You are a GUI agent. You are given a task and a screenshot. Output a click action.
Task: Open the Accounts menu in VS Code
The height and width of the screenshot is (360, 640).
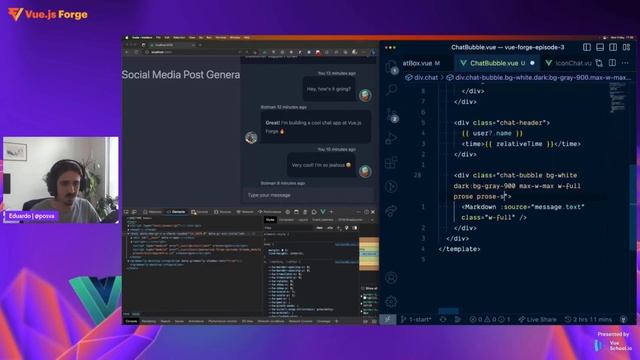coord(391,278)
